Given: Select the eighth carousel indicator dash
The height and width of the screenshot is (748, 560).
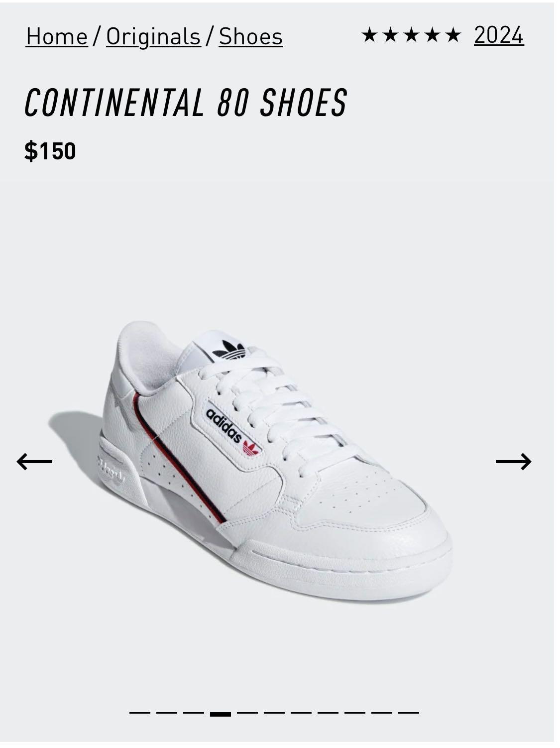Looking at the screenshot, I should tap(328, 713).
